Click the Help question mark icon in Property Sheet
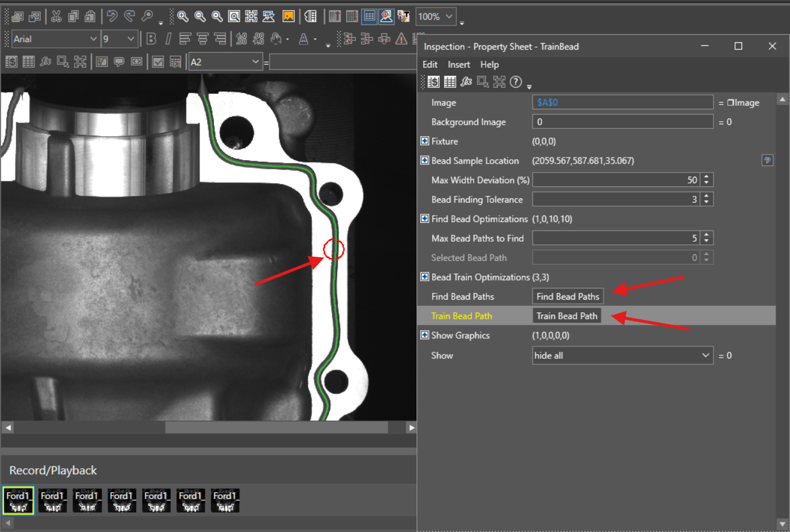 [515, 82]
